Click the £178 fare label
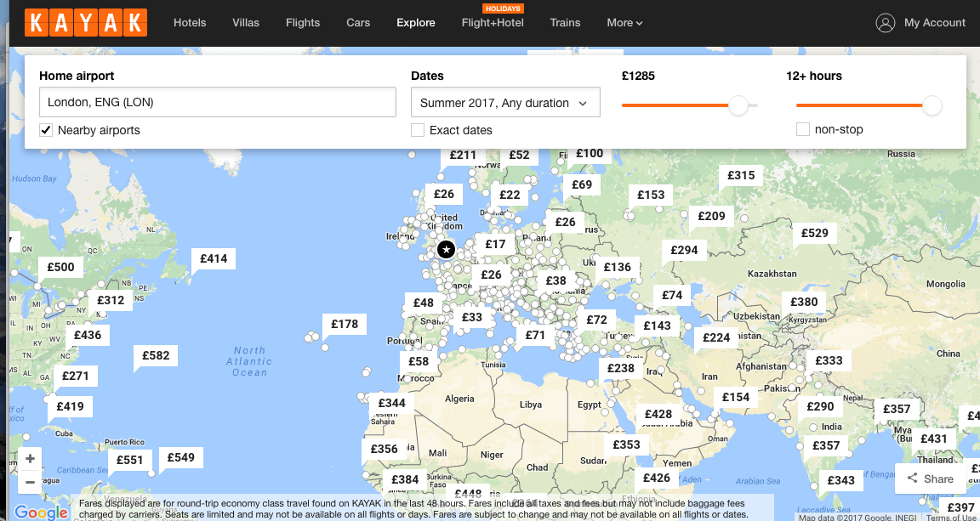The height and width of the screenshot is (521, 980). [345, 324]
